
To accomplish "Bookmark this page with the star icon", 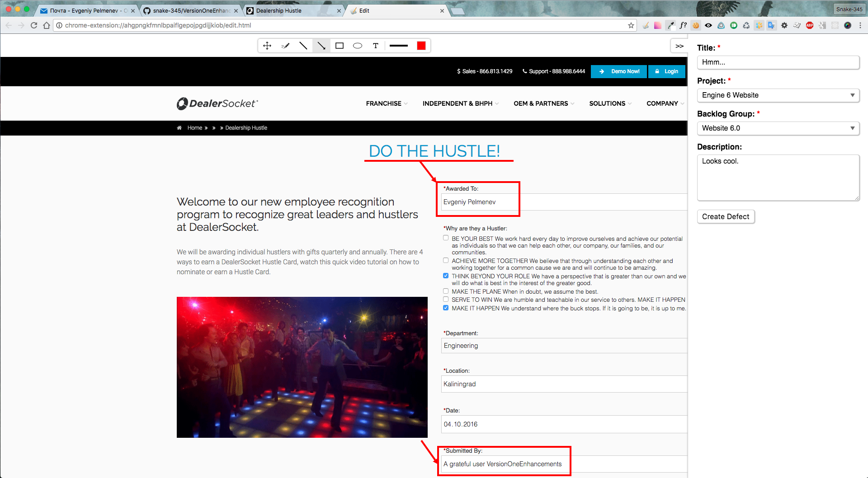I will (631, 25).
